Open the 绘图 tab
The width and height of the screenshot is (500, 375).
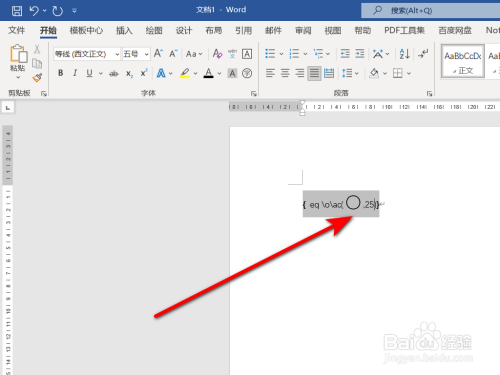click(x=154, y=30)
